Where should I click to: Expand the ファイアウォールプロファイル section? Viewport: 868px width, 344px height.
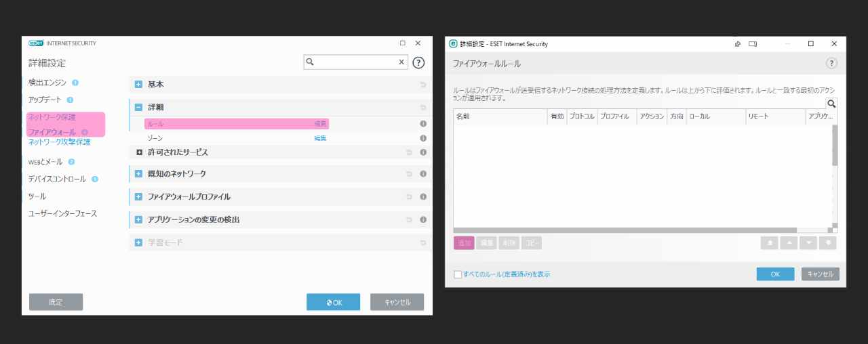[138, 197]
